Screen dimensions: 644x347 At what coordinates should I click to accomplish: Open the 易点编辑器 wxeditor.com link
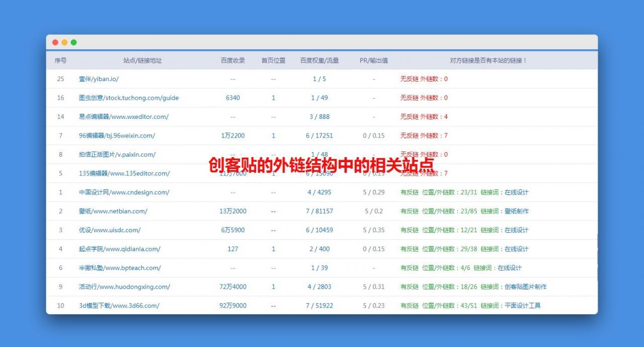click(124, 117)
